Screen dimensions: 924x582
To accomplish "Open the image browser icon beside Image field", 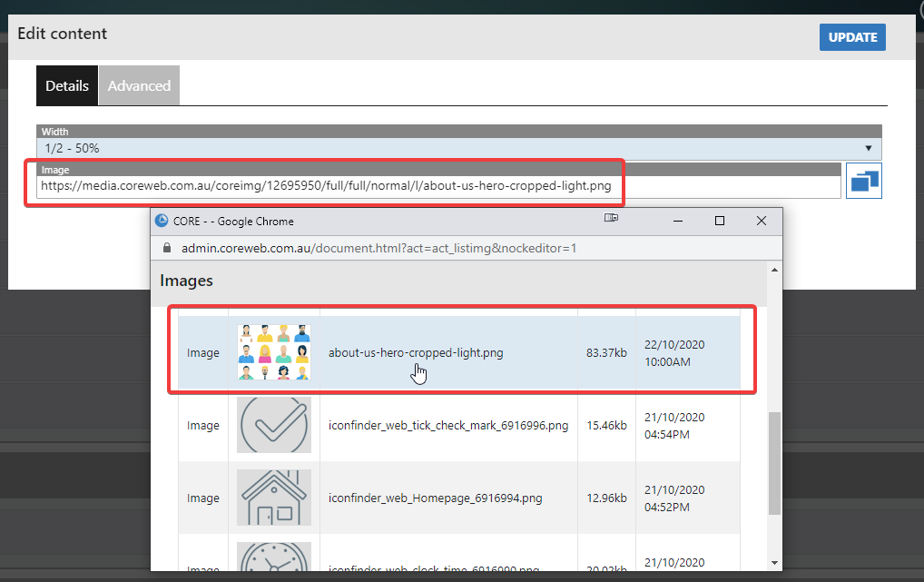I will [x=863, y=181].
